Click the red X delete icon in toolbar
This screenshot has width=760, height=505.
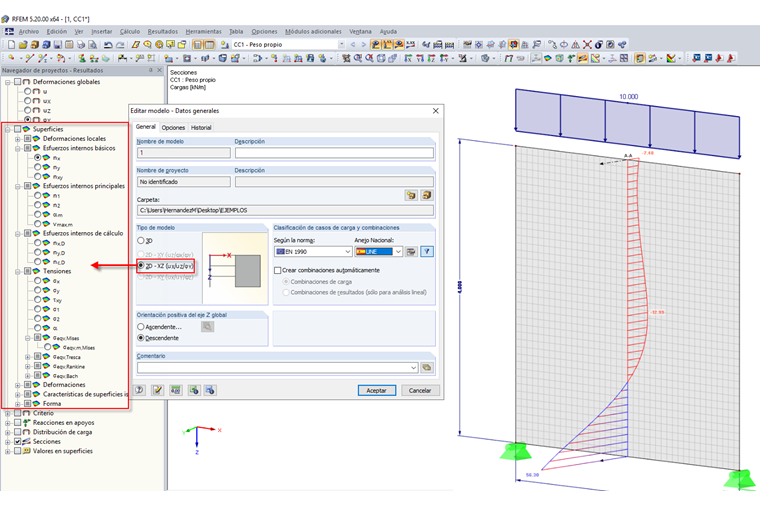(587, 45)
